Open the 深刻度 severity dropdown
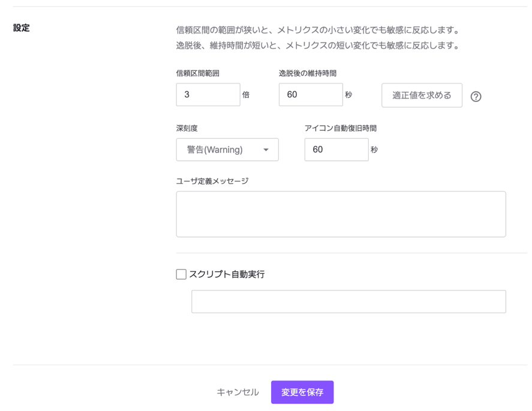 click(227, 150)
